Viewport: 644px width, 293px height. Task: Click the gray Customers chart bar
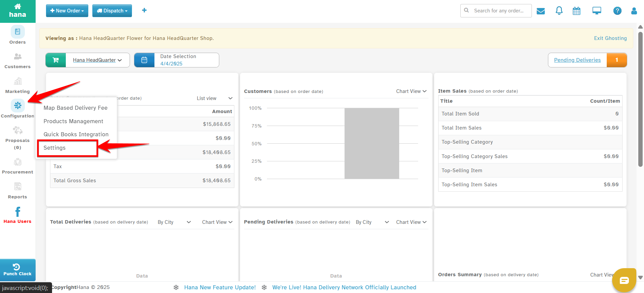[372, 143]
